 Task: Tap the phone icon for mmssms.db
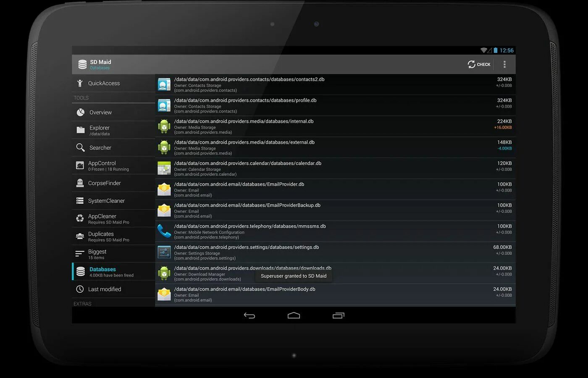coord(164,231)
